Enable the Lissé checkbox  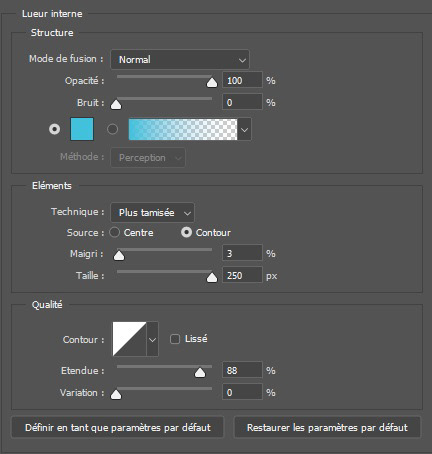(175, 339)
